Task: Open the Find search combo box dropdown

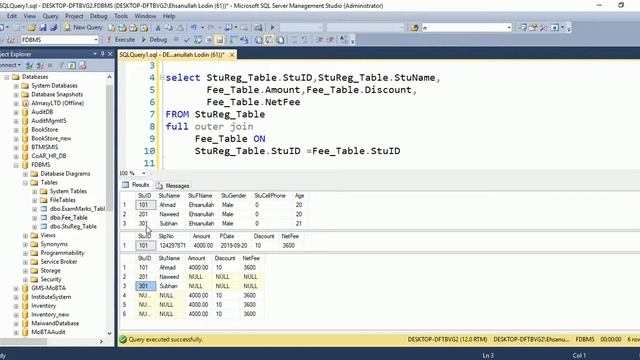Action: point(509,27)
